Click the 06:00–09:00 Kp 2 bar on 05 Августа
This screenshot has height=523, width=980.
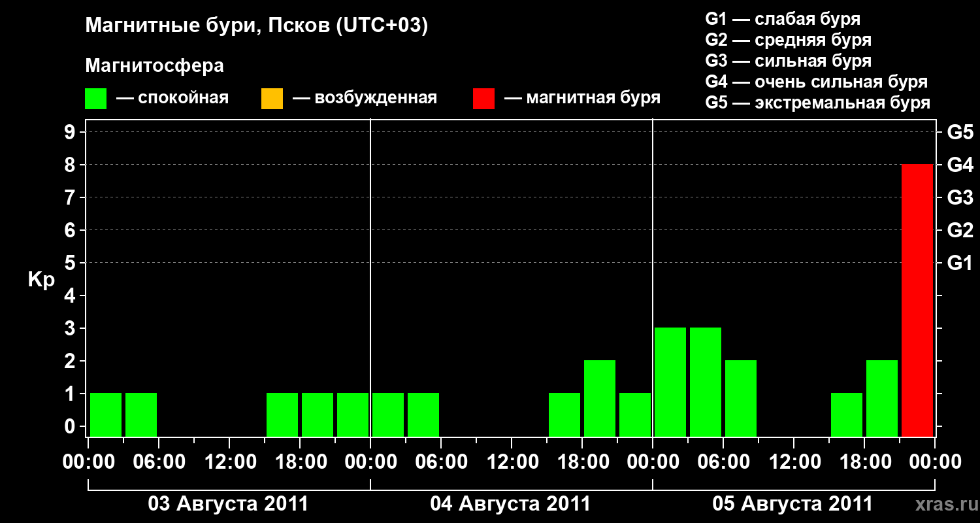pos(741,398)
